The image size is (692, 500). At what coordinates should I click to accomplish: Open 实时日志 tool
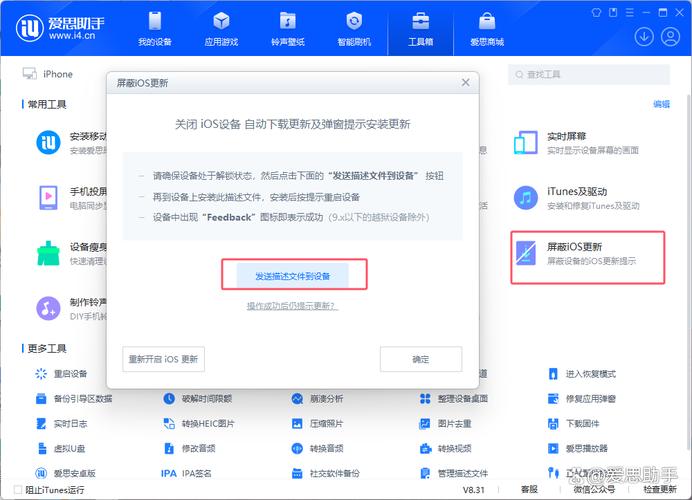click(61, 424)
